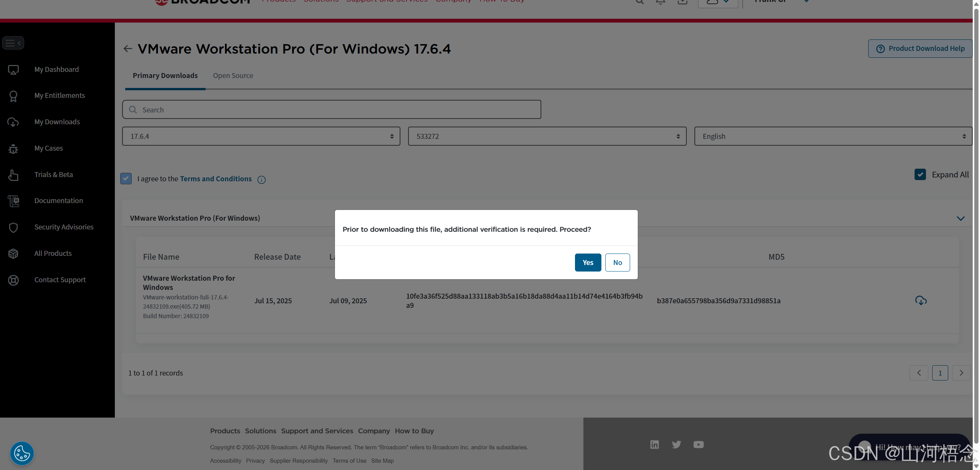Click the Security Advisories shield icon
Viewport: 980px width, 470px height.
point(13,227)
